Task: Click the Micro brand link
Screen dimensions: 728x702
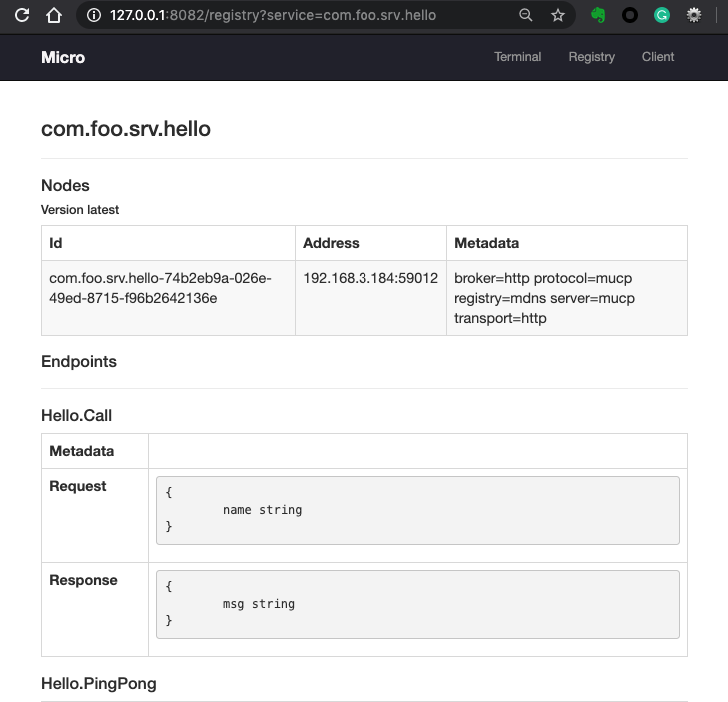Action: pos(63,57)
